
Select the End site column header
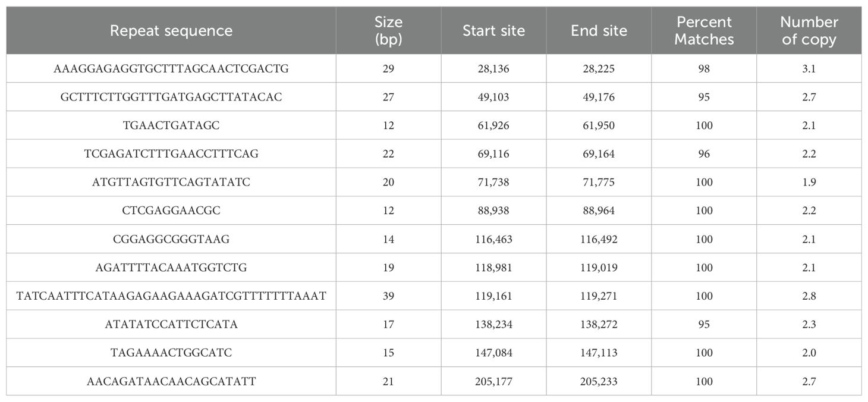[x=599, y=31]
